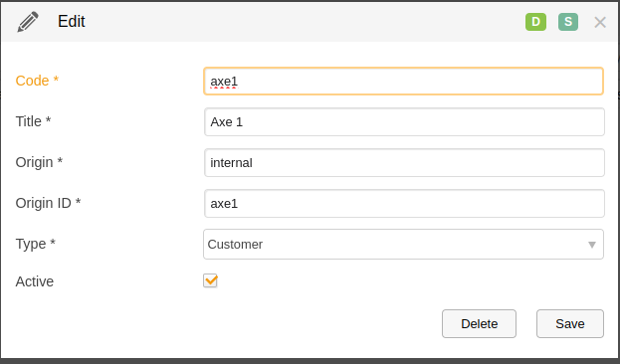
Task: Click the Origin field label
Action: [x=39, y=162]
